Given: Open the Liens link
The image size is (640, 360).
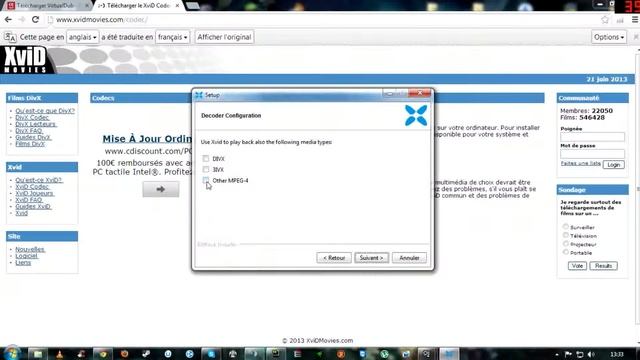Looking at the screenshot, I should click(x=23, y=262).
